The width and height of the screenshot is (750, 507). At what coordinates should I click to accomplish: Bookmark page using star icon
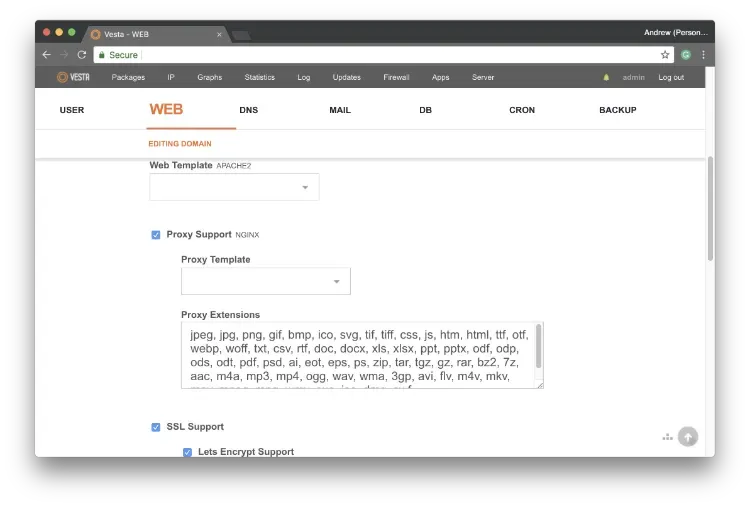665,55
